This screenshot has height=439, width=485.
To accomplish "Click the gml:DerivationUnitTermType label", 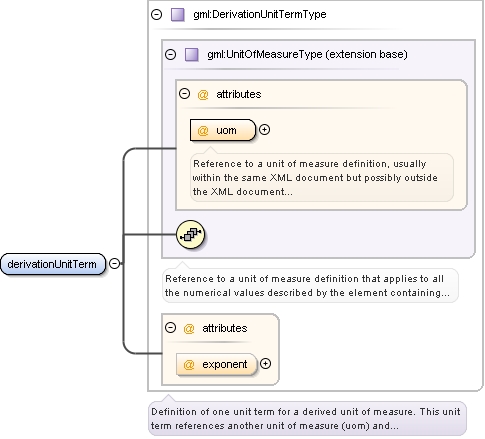I will [x=260, y=14].
